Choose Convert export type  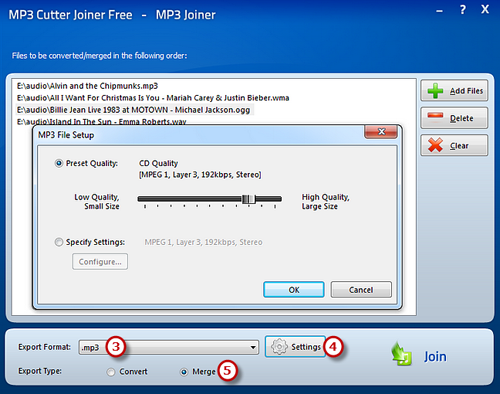pos(111,372)
